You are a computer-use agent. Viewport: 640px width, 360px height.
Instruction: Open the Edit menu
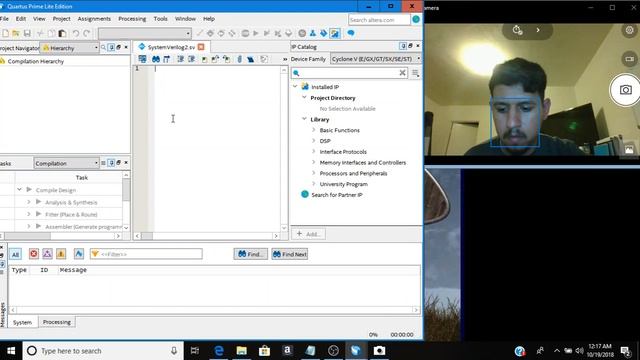(x=21, y=19)
